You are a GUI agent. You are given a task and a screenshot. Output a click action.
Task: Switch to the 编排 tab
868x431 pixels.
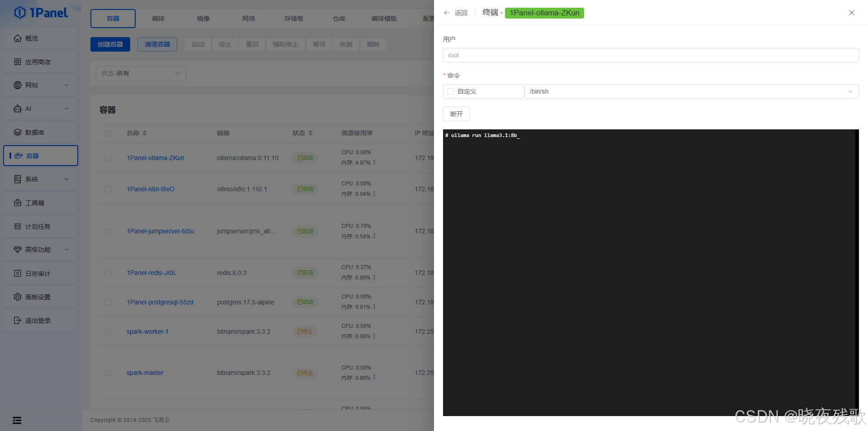click(158, 19)
